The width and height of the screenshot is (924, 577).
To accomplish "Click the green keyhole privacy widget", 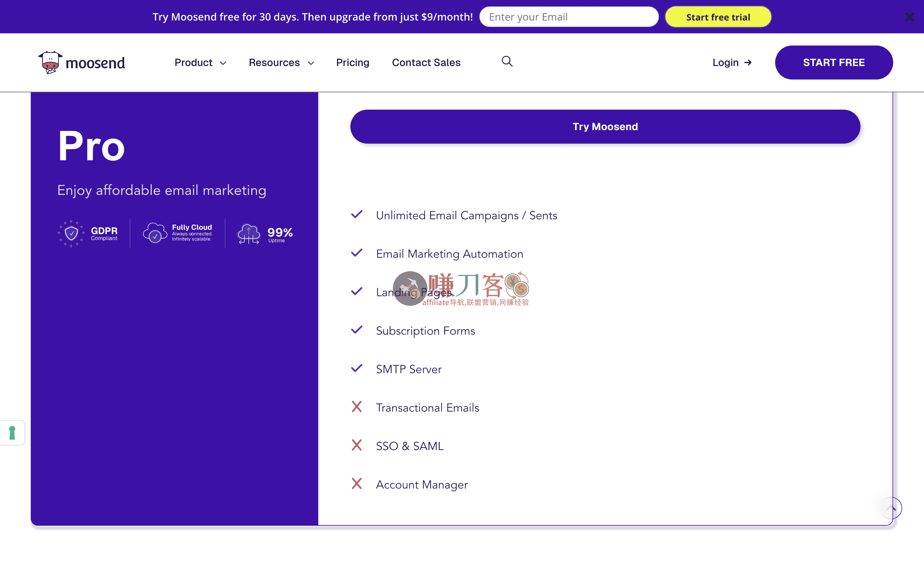I will pyautogui.click(x=12, y=433).
